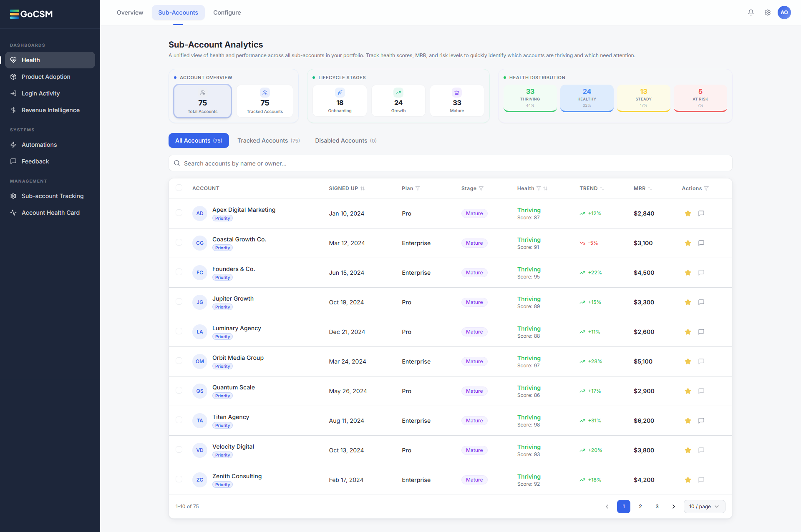Focus the account search field
Screen dimensions: 801x532
click(451, 163)
